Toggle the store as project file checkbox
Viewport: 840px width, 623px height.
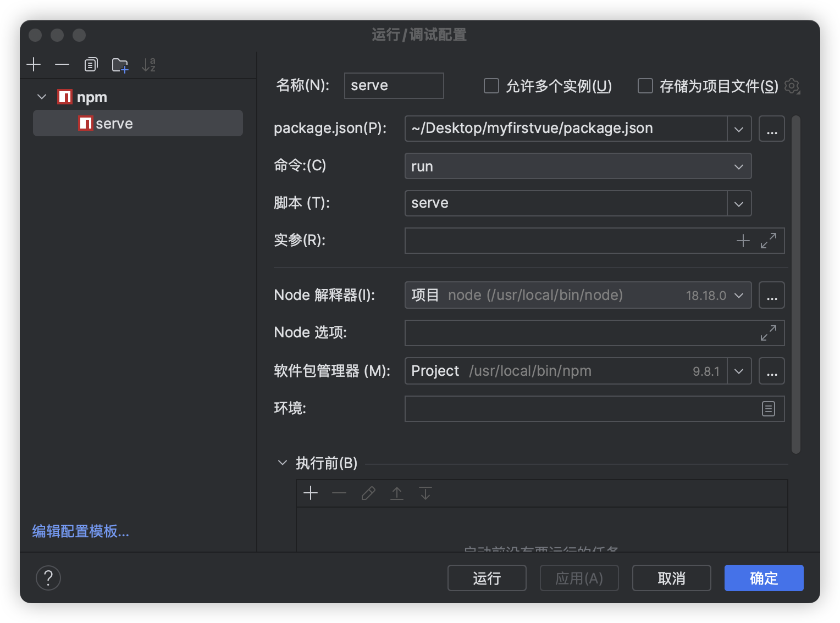tap(645, 86)
